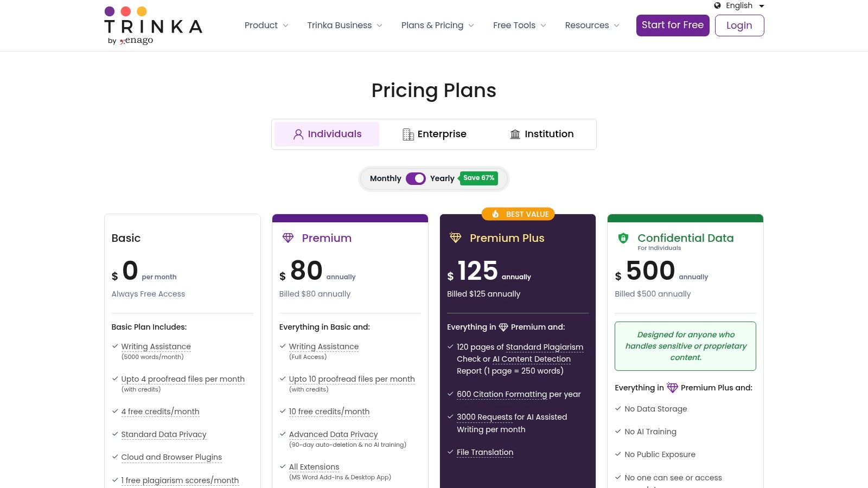
Task: Click the Institution bank icon
Action: pos(515,134)
